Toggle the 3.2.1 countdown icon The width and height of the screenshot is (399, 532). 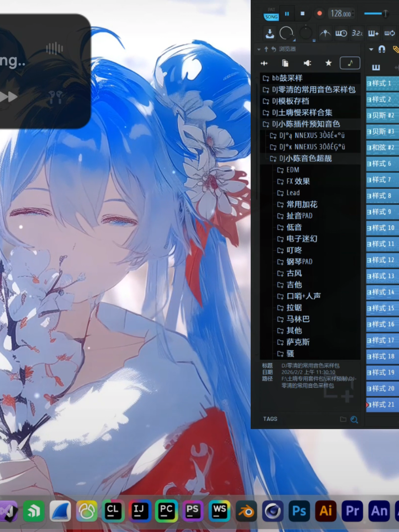(x=357, y=33)
